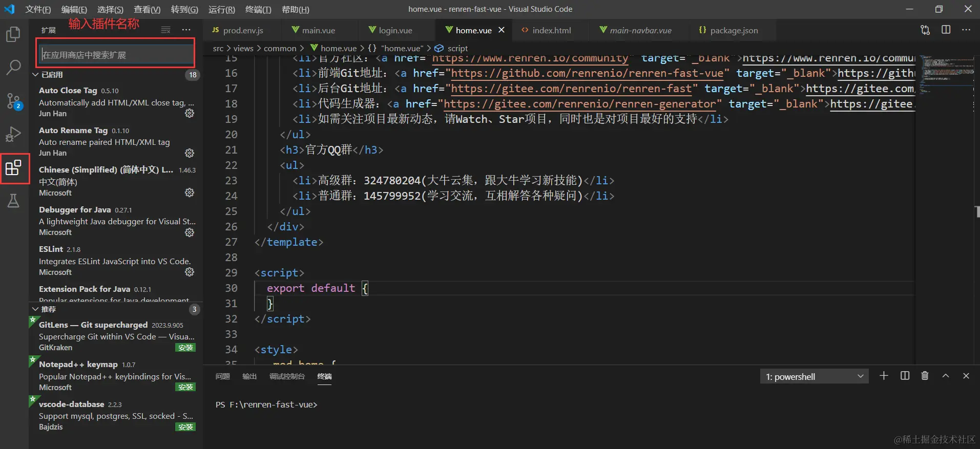Screen dimensions: 980x449
Task: Click the renren-generator gitee link in code
Action: tap(579, 104)
